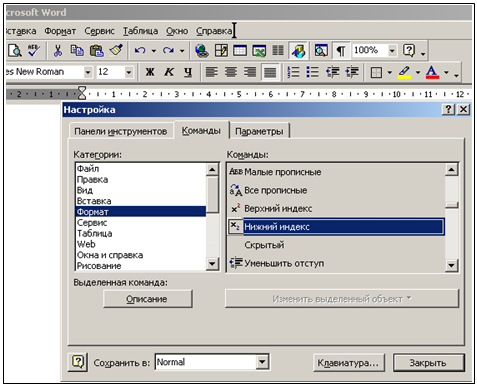Align text left

click(x=212, y=72)
